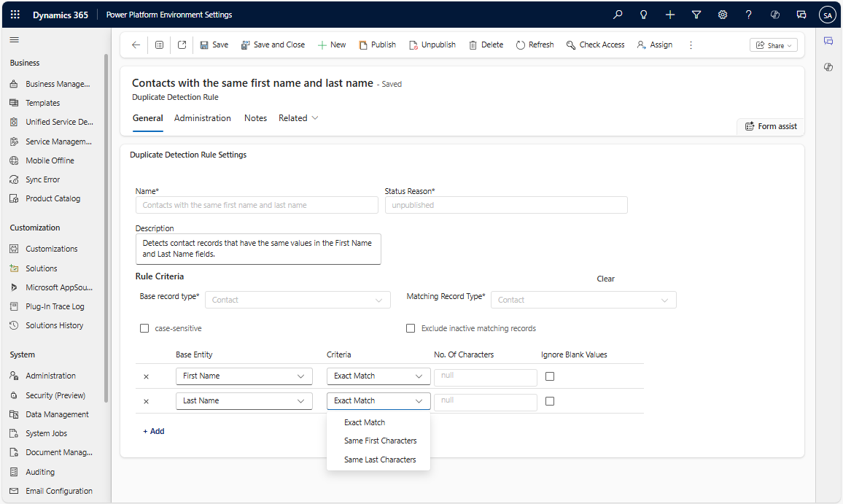843x504 pixels.
Task: Open the settings gear icon
Action: coord(723,15)
